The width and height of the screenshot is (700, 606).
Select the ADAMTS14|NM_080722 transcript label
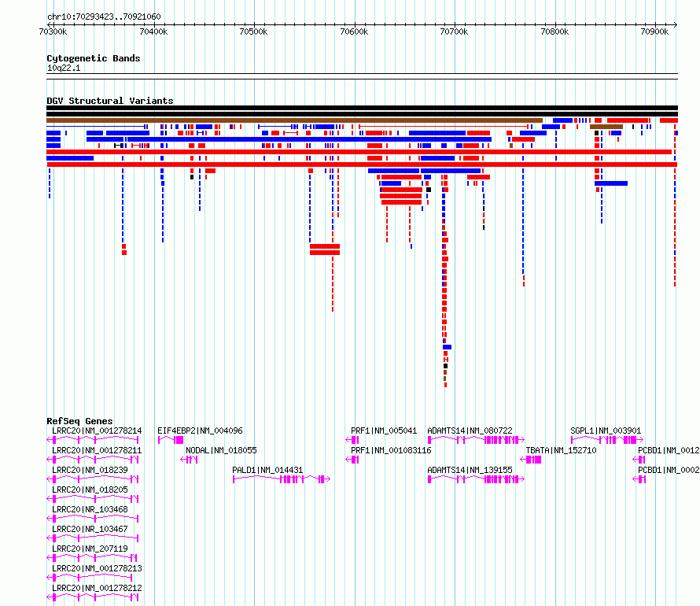coord(470,430)
